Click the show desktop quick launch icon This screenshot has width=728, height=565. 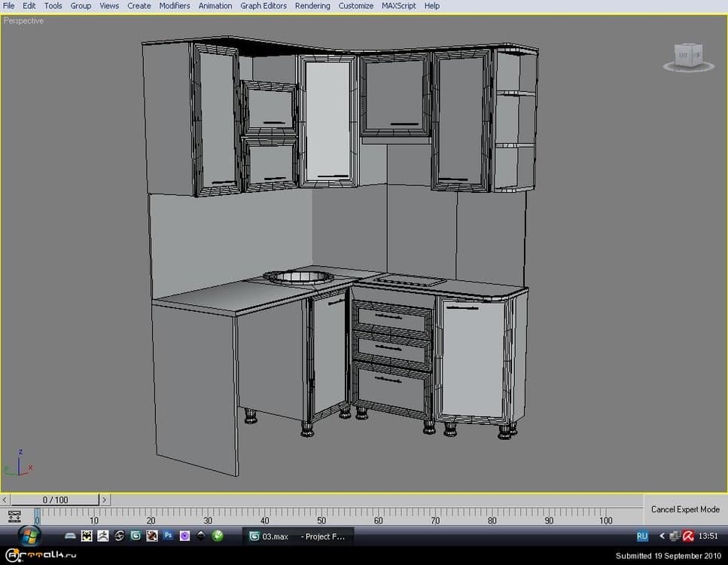click(70, 536)
